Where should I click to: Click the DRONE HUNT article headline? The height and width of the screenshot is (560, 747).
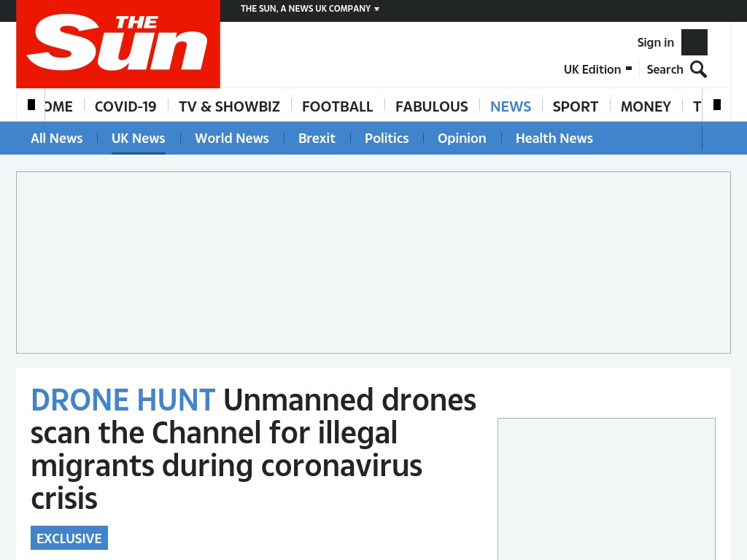[253, 448]
